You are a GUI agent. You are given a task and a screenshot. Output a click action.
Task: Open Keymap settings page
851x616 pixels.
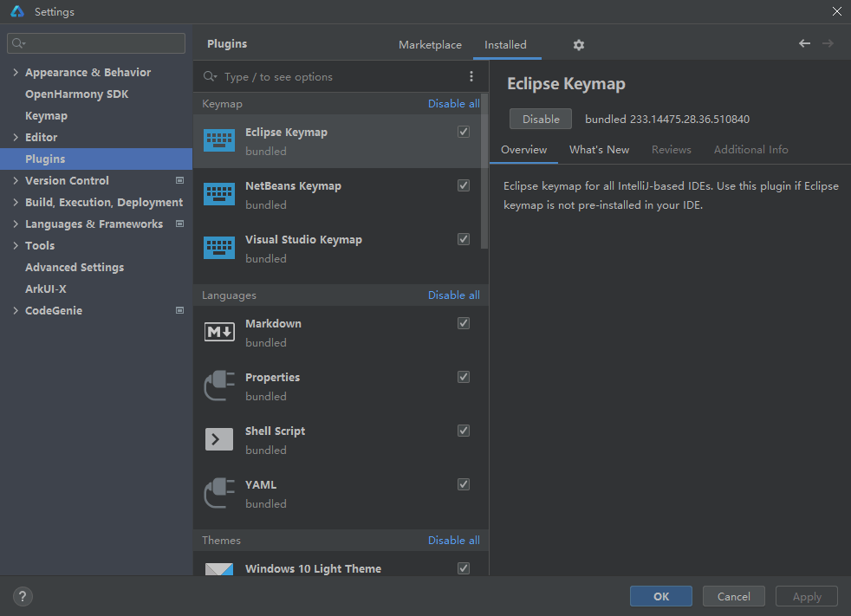coord(46,115)
